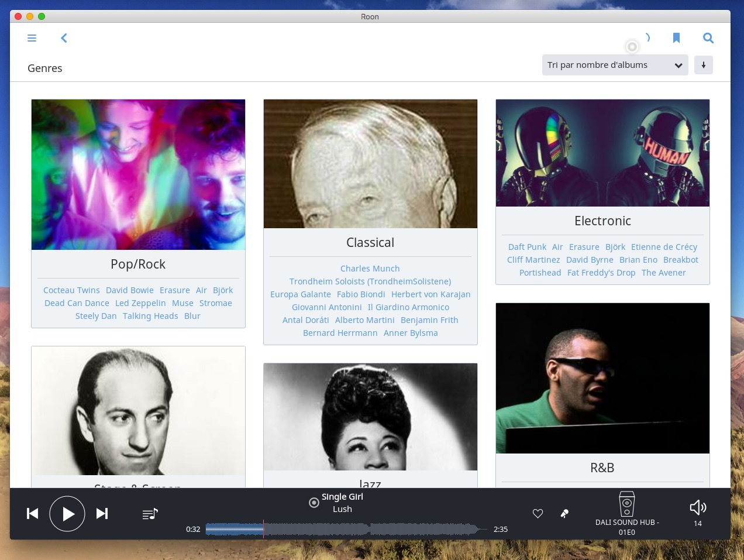This screenshot has width=744, height=560.
Task: Open artist Il Giardino Armonico
Action: 408,307
